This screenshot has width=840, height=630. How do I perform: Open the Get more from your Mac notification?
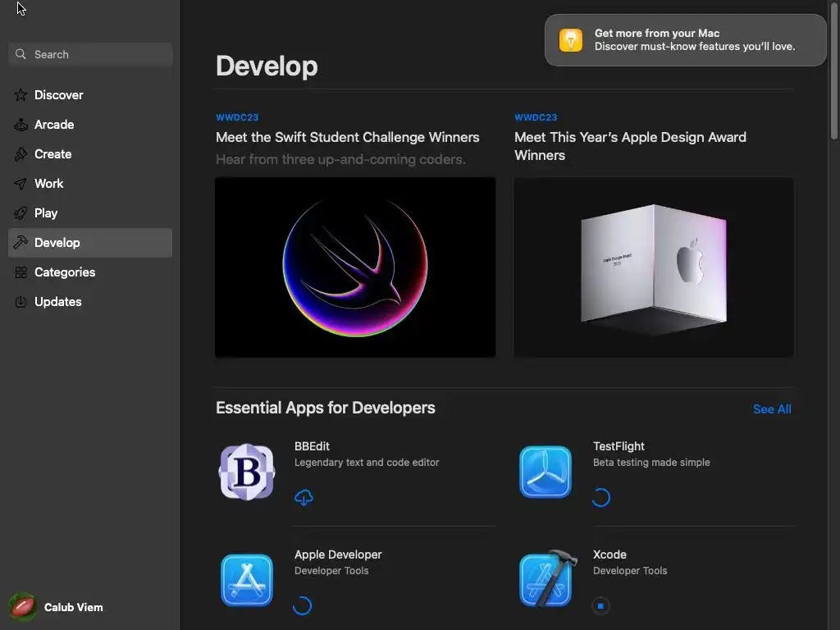point(685,40)
